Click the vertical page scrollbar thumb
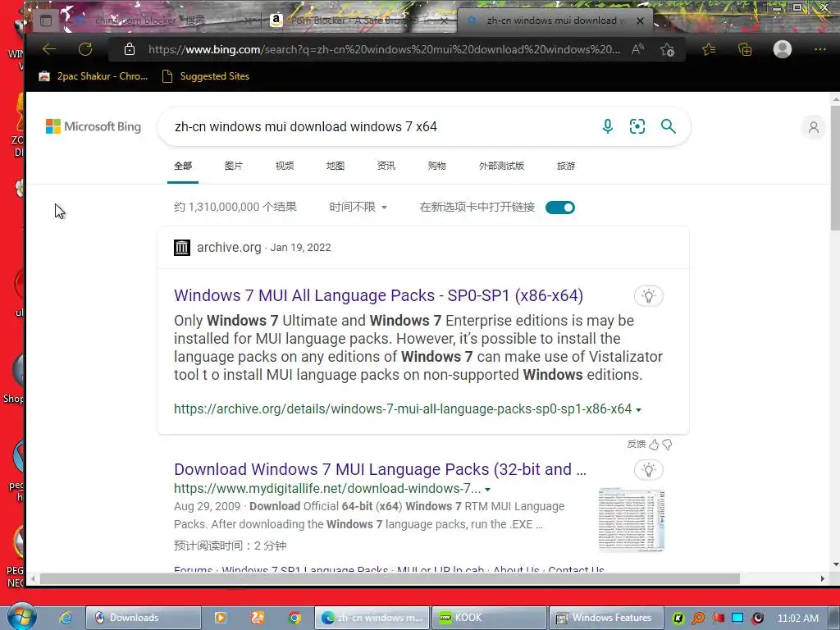The width and height of the screenshot is (840, 630). [835, 167]
